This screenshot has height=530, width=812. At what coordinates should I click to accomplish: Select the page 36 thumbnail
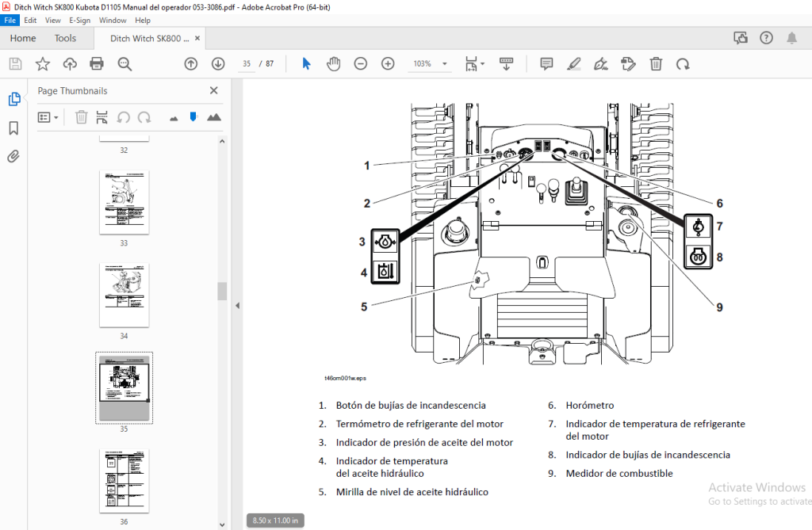pos(124,481)
